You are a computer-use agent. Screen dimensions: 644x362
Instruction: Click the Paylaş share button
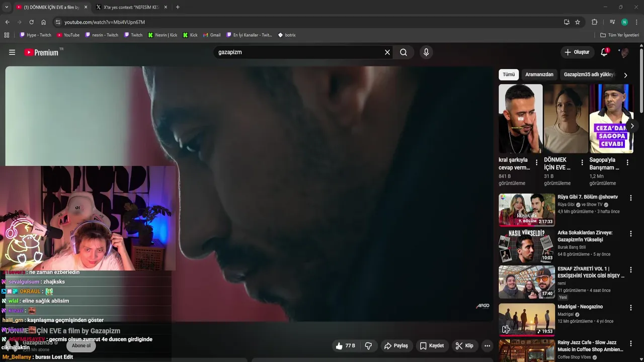(x=396, y=346)
